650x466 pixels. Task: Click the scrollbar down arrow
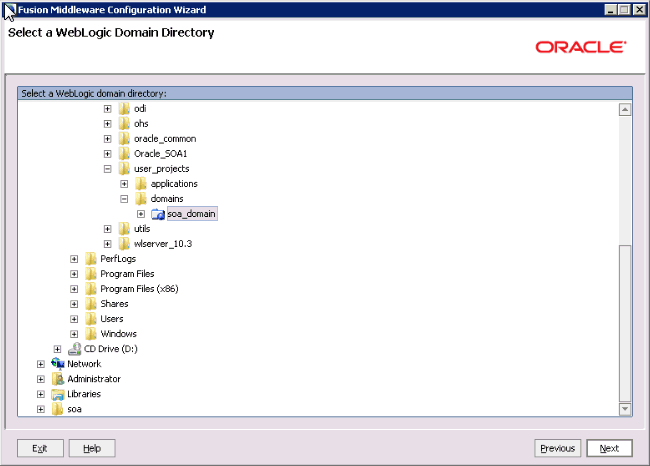click(x=625, y=409)
